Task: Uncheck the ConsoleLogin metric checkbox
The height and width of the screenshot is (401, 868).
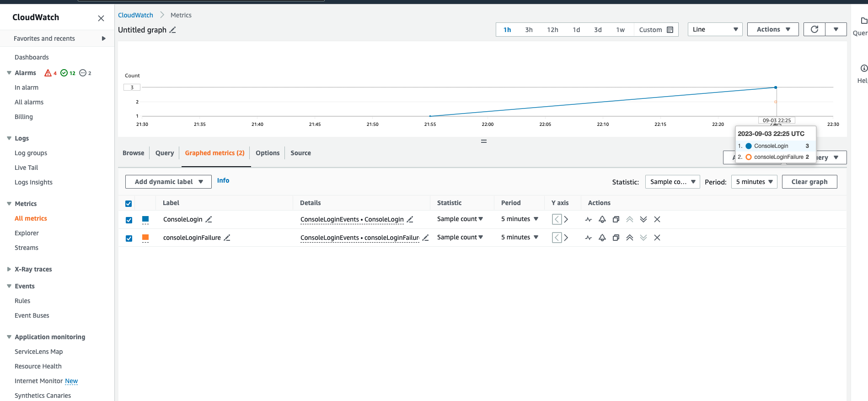Action: (129, 220)
